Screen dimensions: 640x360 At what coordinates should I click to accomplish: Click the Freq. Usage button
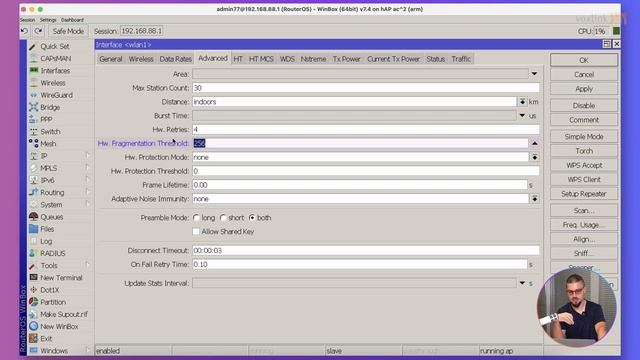pos(584,225)
